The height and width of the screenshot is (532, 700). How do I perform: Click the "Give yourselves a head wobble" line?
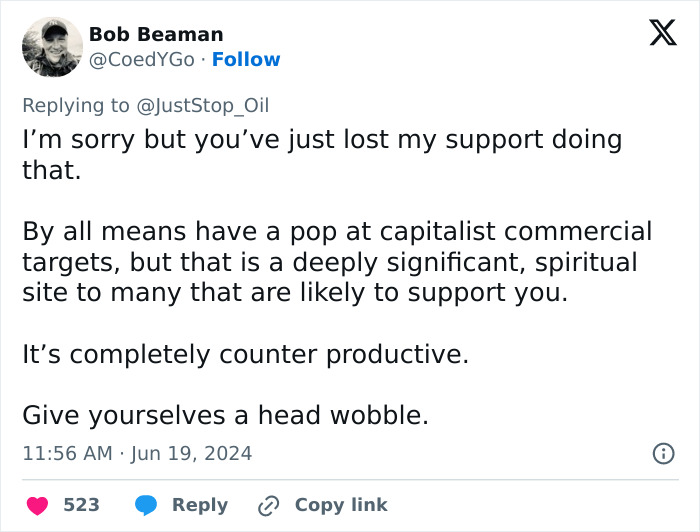click(x=225, y=415)
